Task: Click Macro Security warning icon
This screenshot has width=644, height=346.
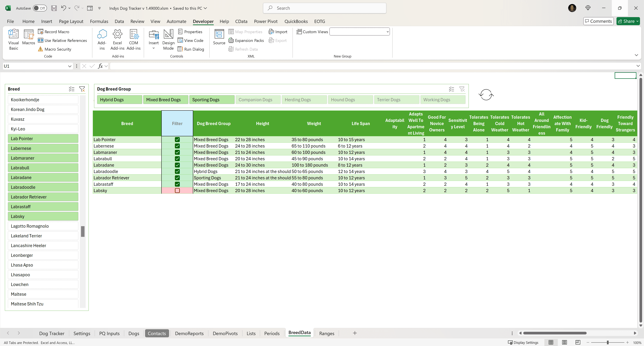Action: coord(40,49)
